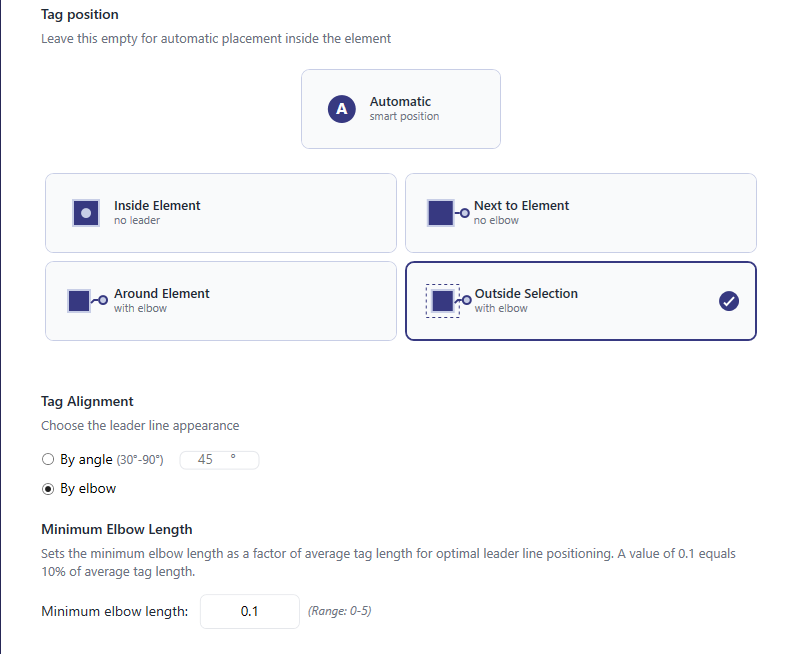The height and width of the screenshot is (654, 800).
Task: Pick the Next to Element title text
Action: (521, 205)
